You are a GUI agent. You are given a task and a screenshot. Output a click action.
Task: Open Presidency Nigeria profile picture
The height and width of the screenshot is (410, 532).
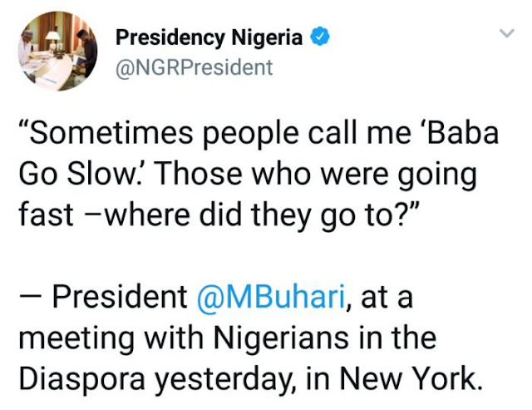tap(57, 51)
